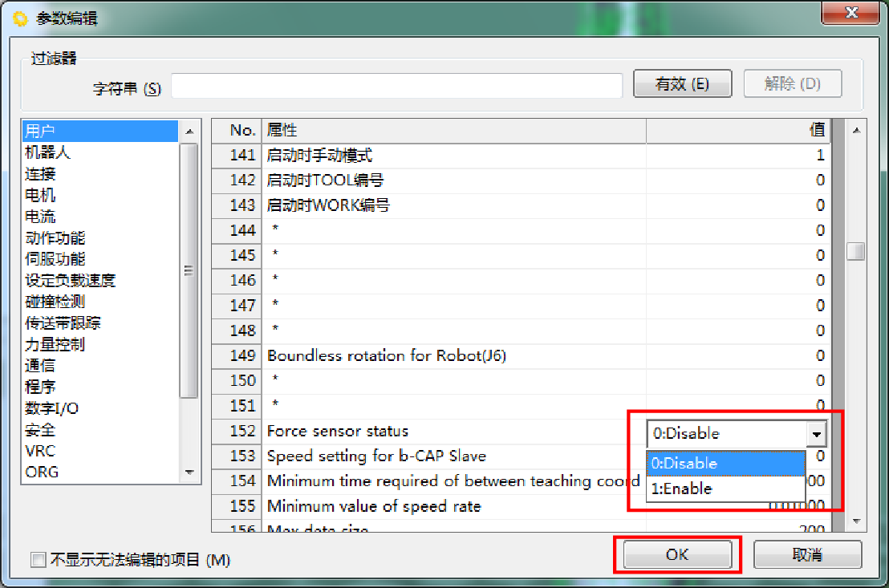Click the OK button
889x588 pixels.
677,554
